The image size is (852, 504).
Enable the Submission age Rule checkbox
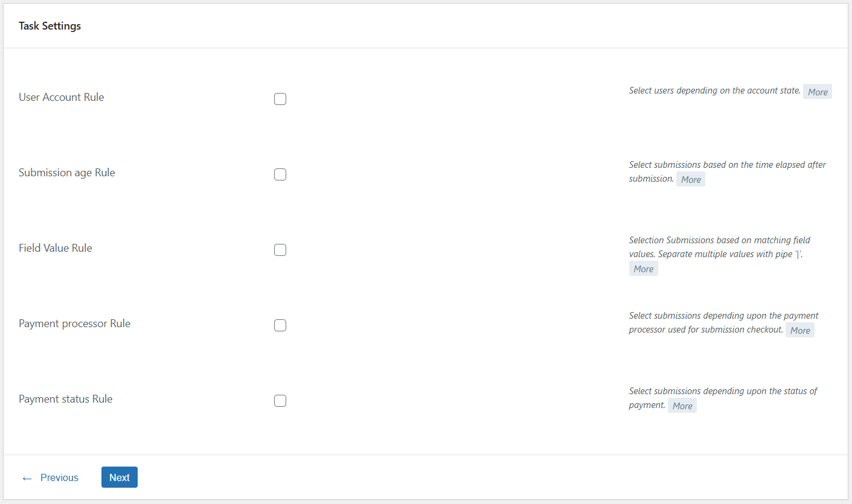[x=280, y=174]
